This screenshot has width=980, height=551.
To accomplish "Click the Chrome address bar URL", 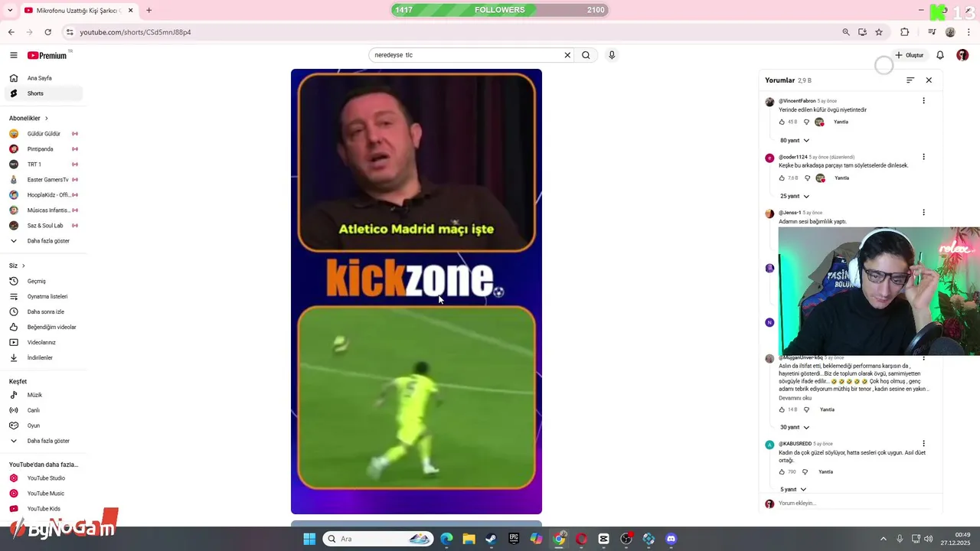I will point(136,32).
